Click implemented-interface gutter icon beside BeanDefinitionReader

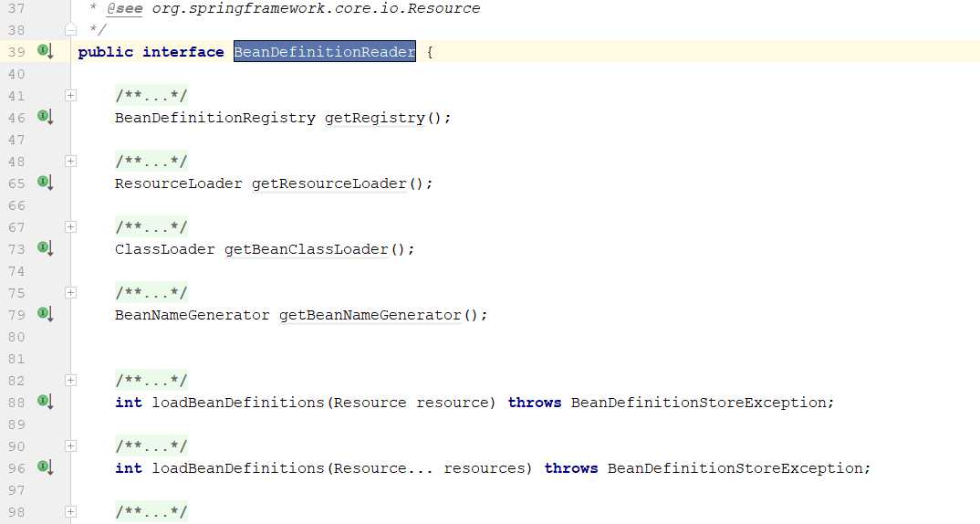pyautogui.click(x=45, y=50)
